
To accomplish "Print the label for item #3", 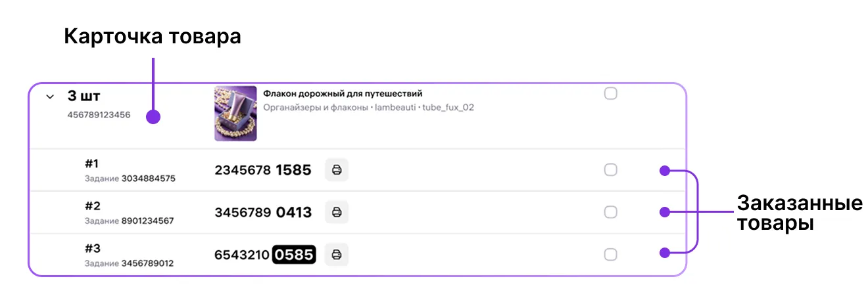I will pos(337,254).
